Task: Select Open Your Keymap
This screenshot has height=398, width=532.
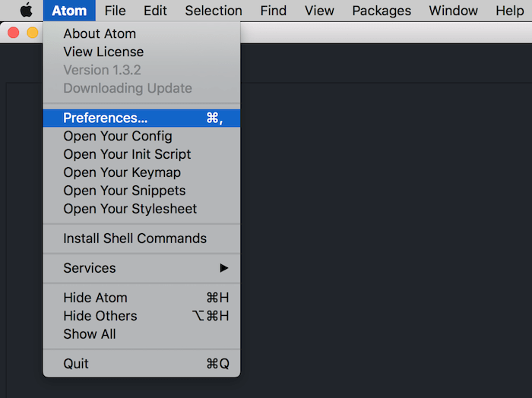Action: [x=122, y=172]
